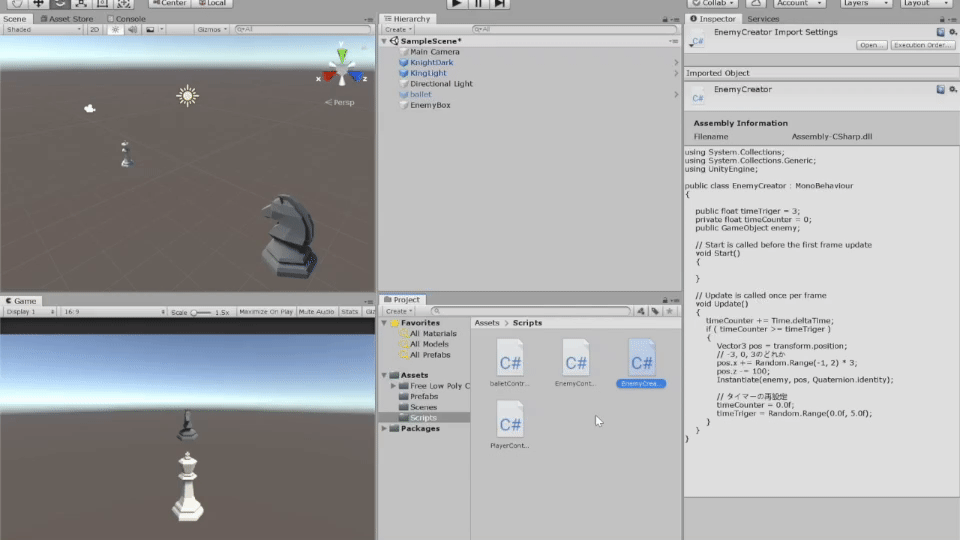The height and width of the screenshot is (540, 960).
Task: Toggle scene lighting sun icon
Action: tap(116, 30)
